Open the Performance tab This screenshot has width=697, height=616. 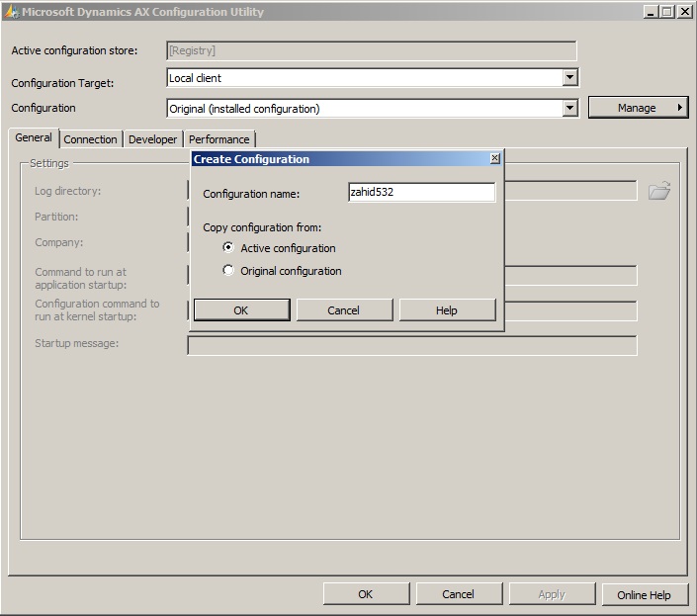coord(219,139)
